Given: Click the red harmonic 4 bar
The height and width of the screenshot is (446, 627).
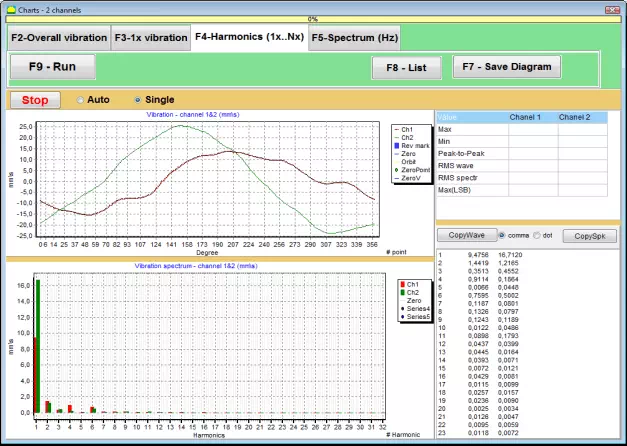Looking at the screenshot, I should (x=70, y=409).
